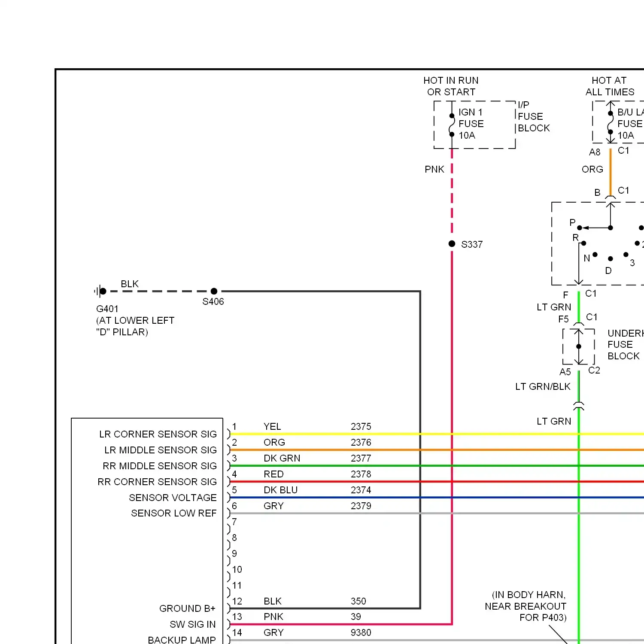644x644 pixels.
Task: Click circuit number 9380
Action: click(361, 632)
